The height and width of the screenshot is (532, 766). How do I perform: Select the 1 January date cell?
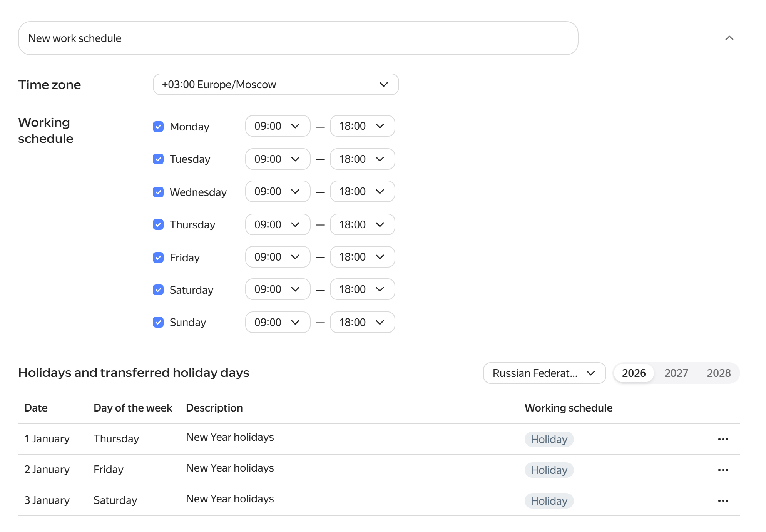coord(47,438)
